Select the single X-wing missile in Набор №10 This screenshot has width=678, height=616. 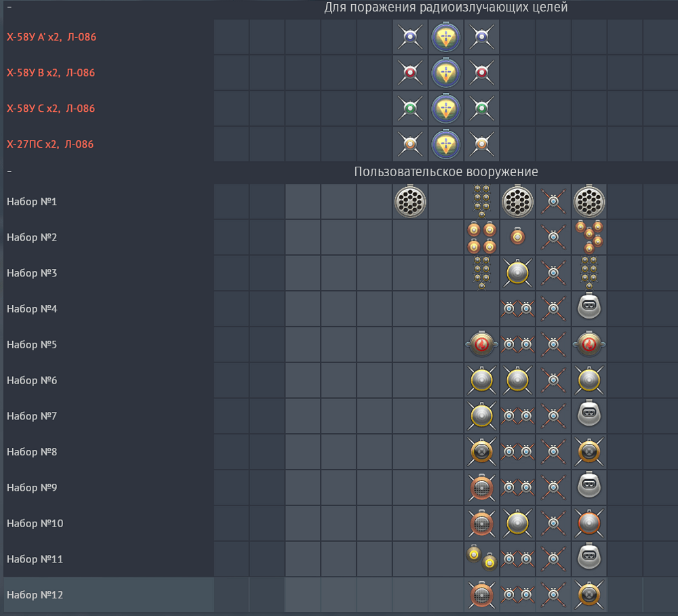(553, 523)
